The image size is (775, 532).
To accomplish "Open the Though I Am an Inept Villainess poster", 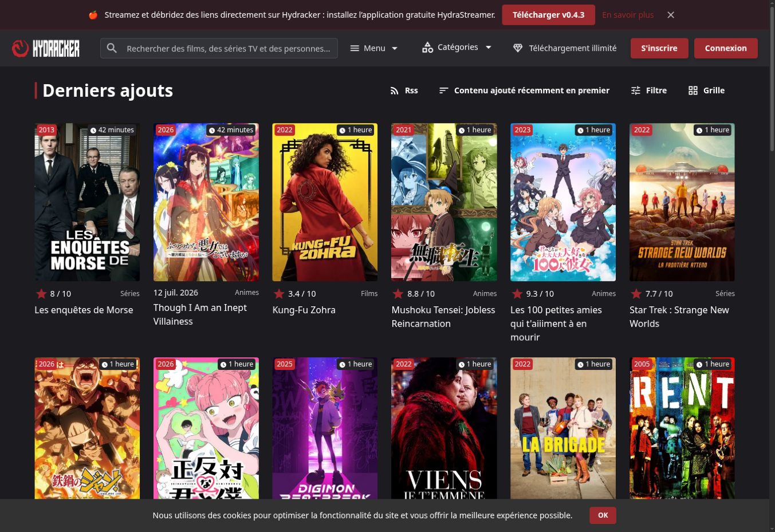I will pos(206,202).
